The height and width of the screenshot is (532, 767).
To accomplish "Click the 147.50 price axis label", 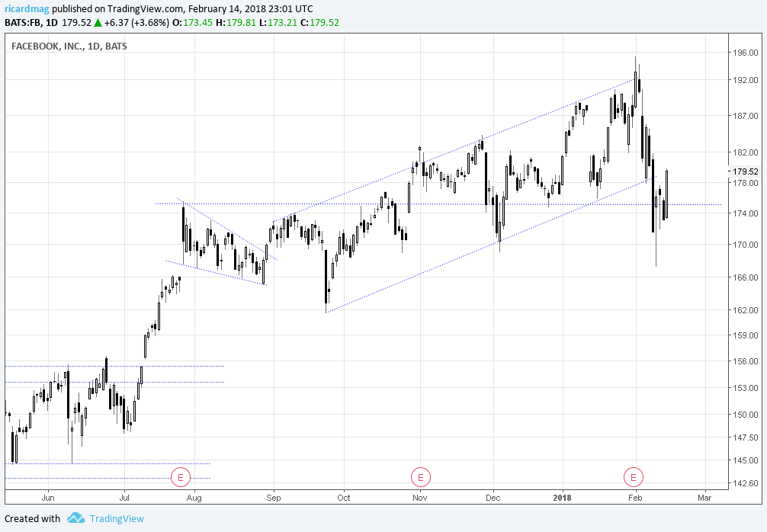I will point(746,437).
